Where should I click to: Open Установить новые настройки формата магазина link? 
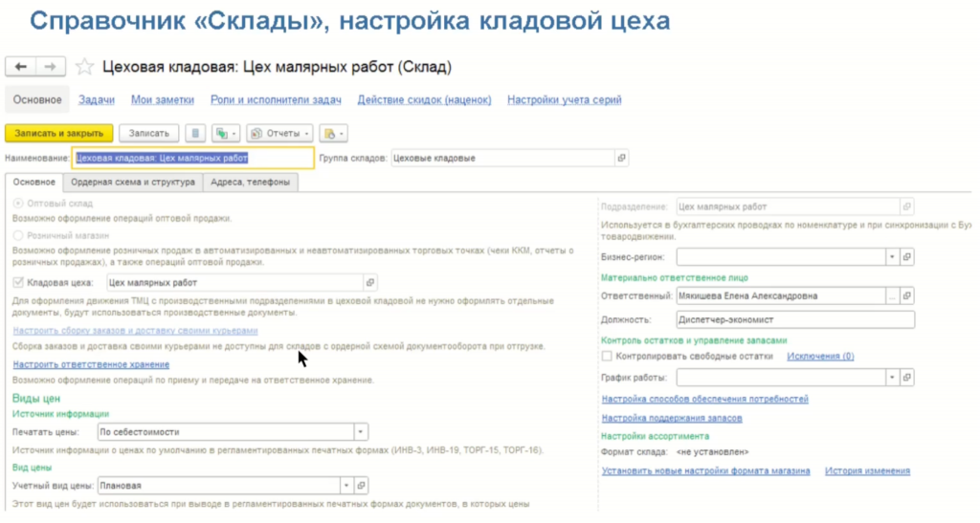[705, 470]
